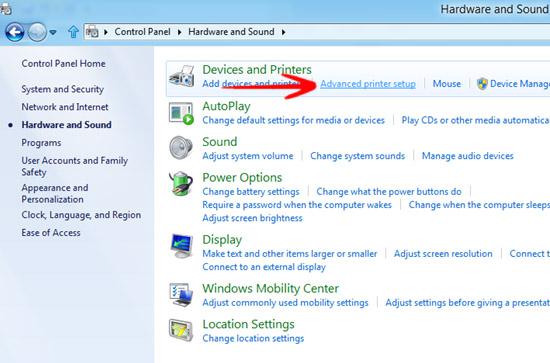The image size is (550, 363).
Task: Open the Sound heading
Action: click(220, 142)
